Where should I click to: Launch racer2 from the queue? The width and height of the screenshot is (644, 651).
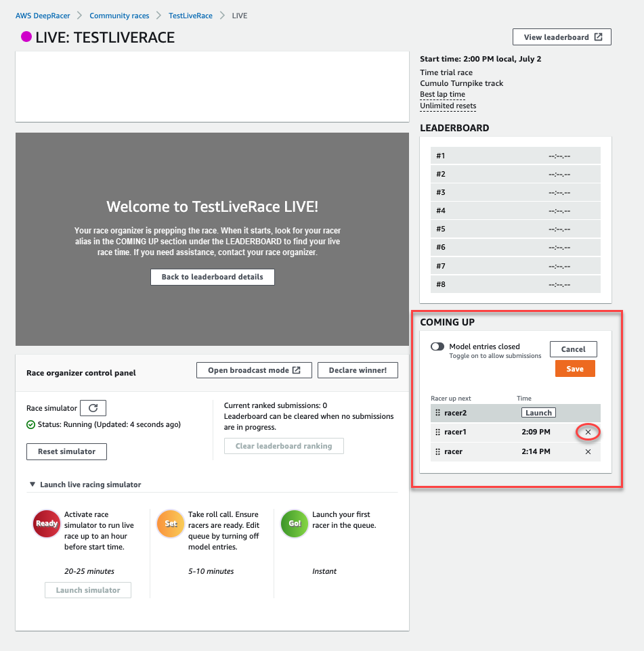(x=538, y=413)
